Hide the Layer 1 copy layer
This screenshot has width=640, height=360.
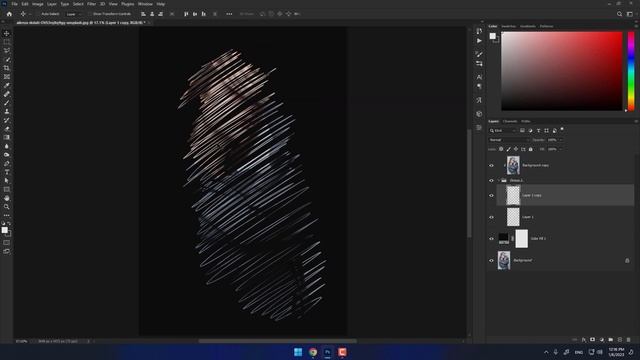[491, 196]
